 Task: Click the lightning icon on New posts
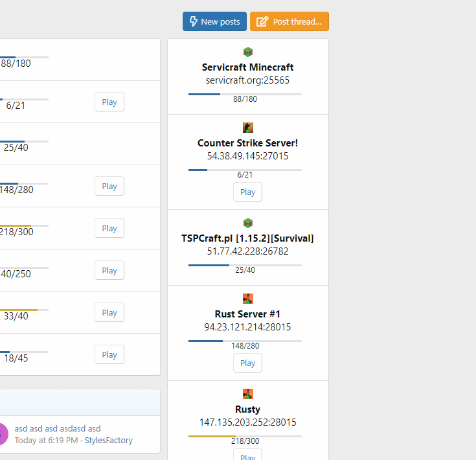194,21
